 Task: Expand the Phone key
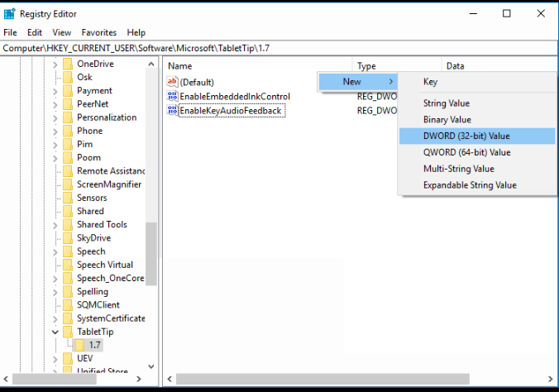click(55, 131)
